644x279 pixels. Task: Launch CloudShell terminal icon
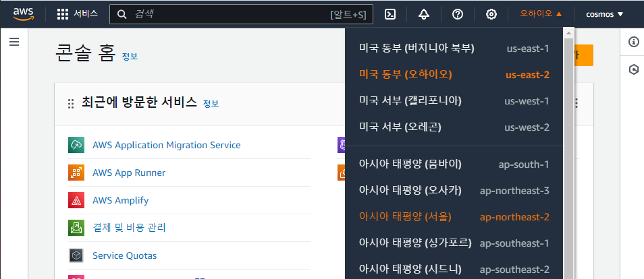click(390, 14)
